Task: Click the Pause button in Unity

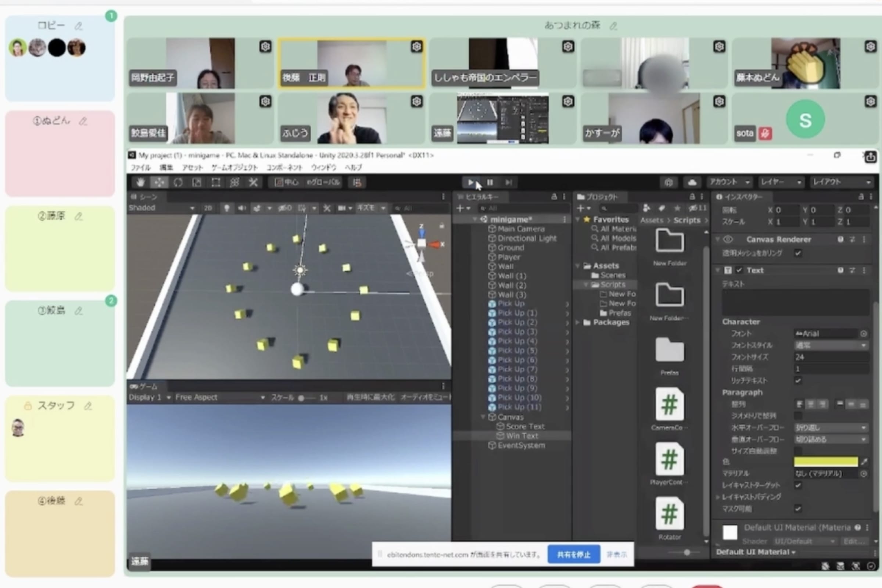Action: 490,183
